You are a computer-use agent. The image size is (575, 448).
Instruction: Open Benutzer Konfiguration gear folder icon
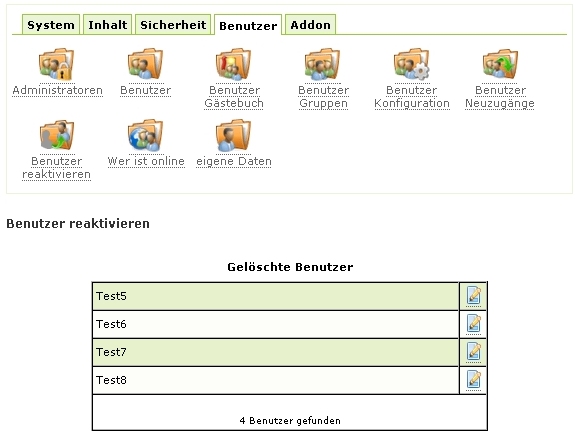(411, 64)
